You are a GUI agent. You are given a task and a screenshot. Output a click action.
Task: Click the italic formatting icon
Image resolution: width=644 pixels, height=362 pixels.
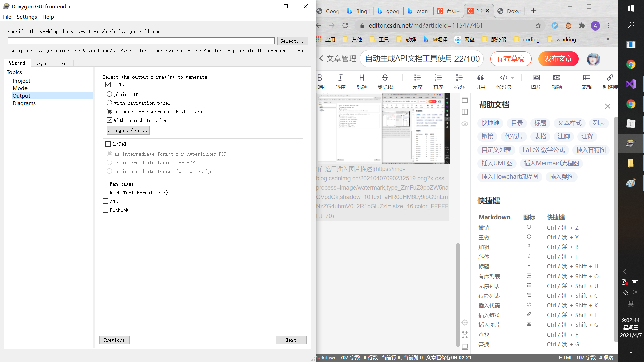tap(340, 78)
